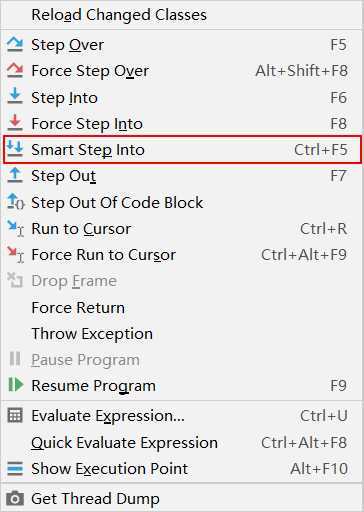Click the Evaluate Expression calculator icon
The image size is (364, 512).
(x=15, y=415)
